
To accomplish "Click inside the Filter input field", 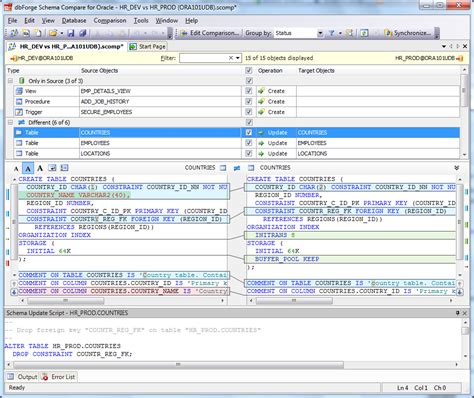I will click(x=204, y=58).
